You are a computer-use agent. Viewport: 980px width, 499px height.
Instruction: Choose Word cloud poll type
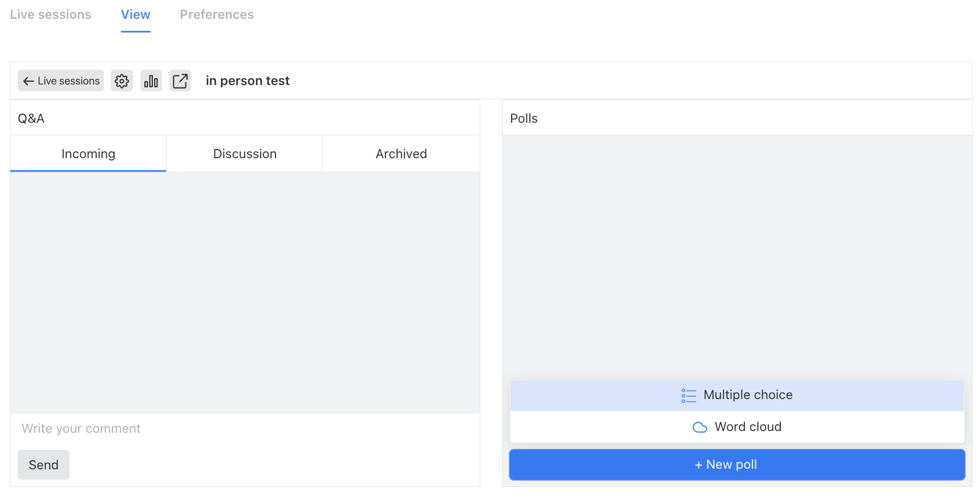click(737, 427)
